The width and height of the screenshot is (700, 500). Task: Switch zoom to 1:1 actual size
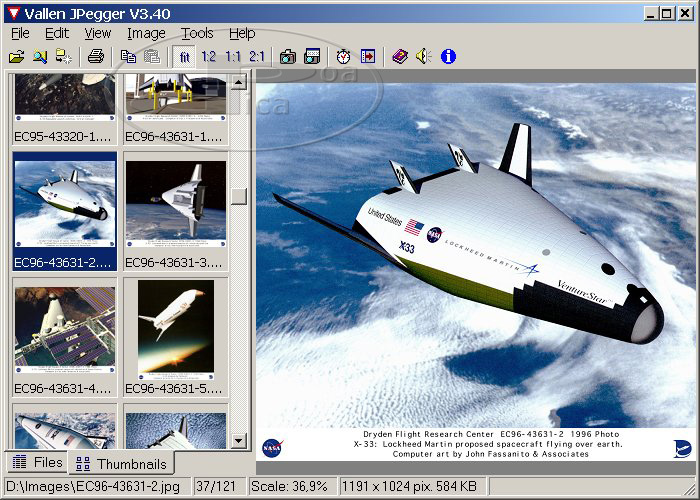tap(232, 56)
